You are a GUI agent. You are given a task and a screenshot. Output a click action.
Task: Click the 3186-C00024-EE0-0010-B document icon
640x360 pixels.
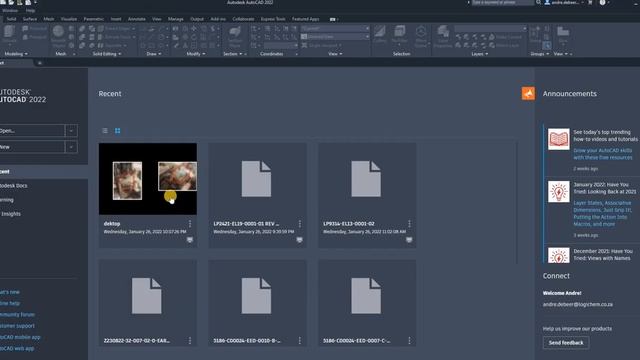click(x=256, y=296)
